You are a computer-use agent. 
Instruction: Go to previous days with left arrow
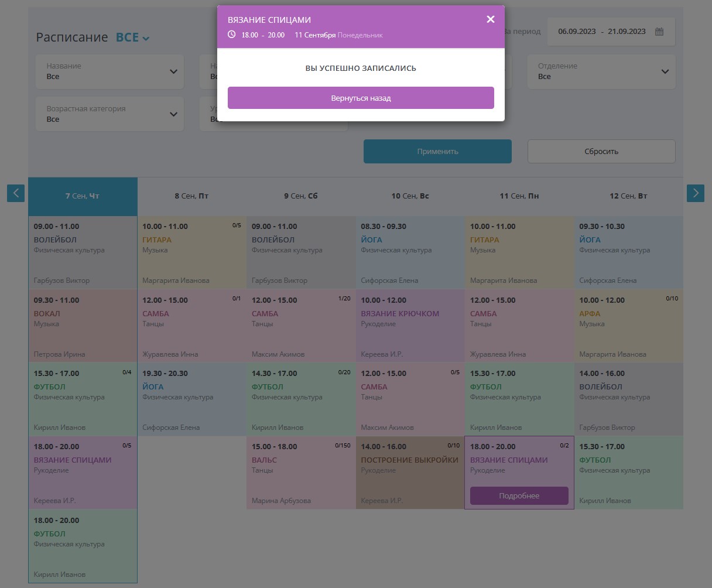(x=16, y=193)
